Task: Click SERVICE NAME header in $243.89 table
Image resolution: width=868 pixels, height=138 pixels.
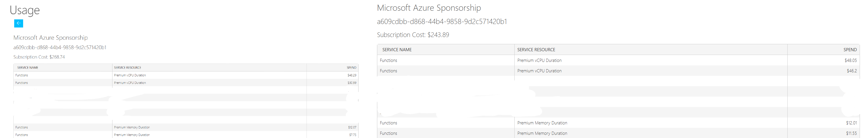Action: 397,49
